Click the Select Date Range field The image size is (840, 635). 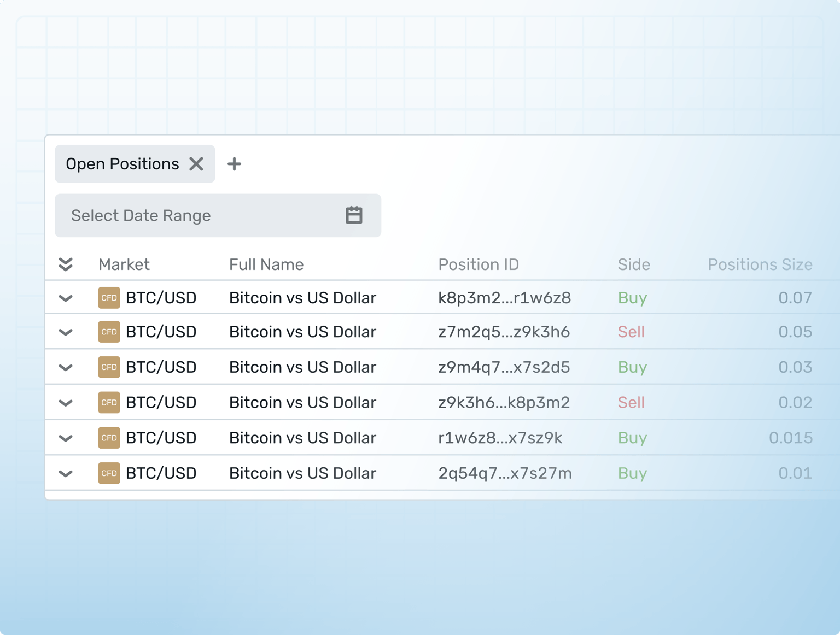click(218, 215)
